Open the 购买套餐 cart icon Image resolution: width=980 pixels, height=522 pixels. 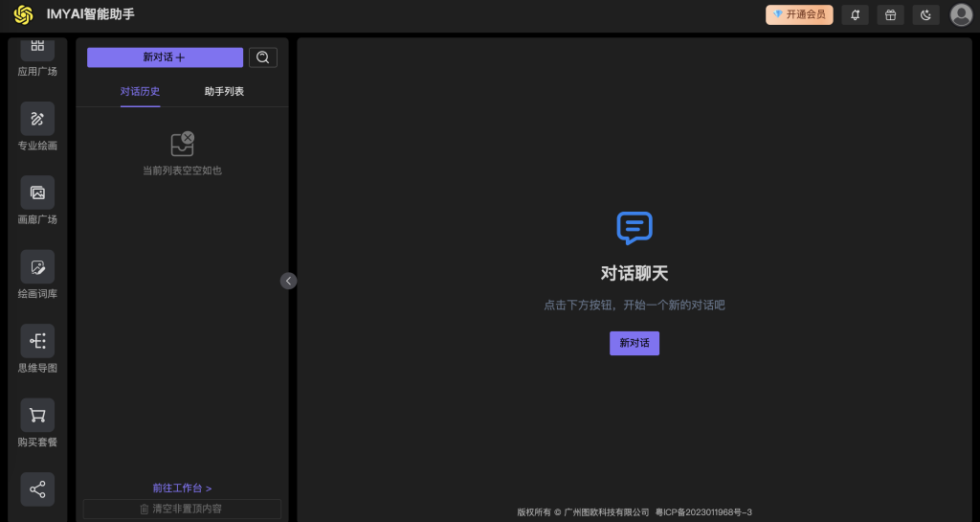(x=37, y=415)
